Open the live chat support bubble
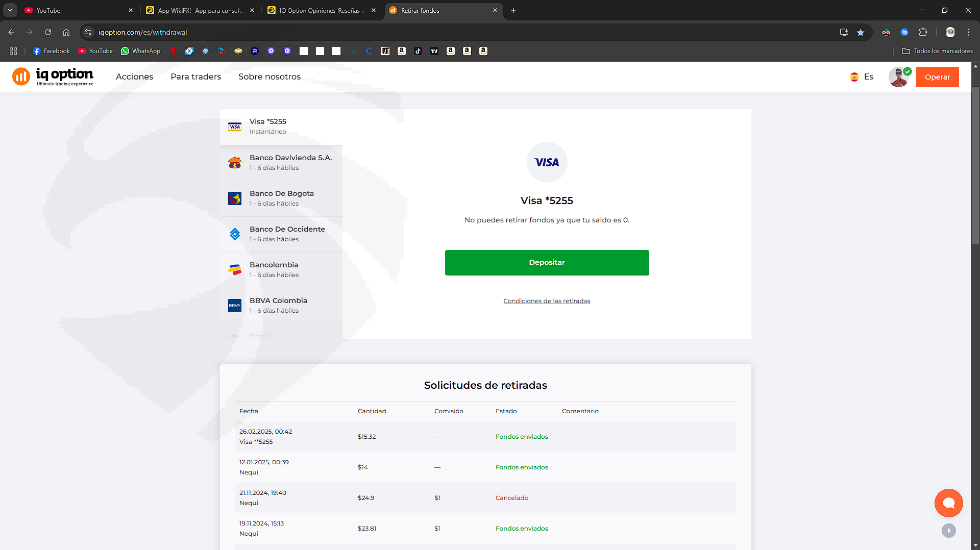 [x=948, y=503]
